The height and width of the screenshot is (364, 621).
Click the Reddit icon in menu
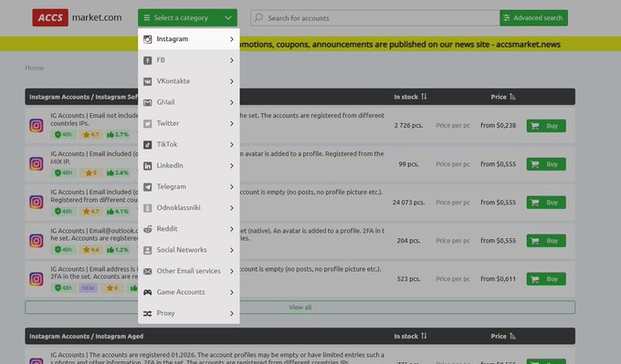(x=147, y=229)
